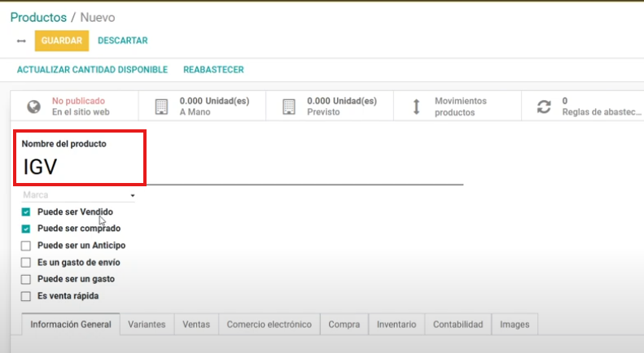Check Puede ser un gasto
The height and width of the screenshot is (353, 644).
coord(26,279)
